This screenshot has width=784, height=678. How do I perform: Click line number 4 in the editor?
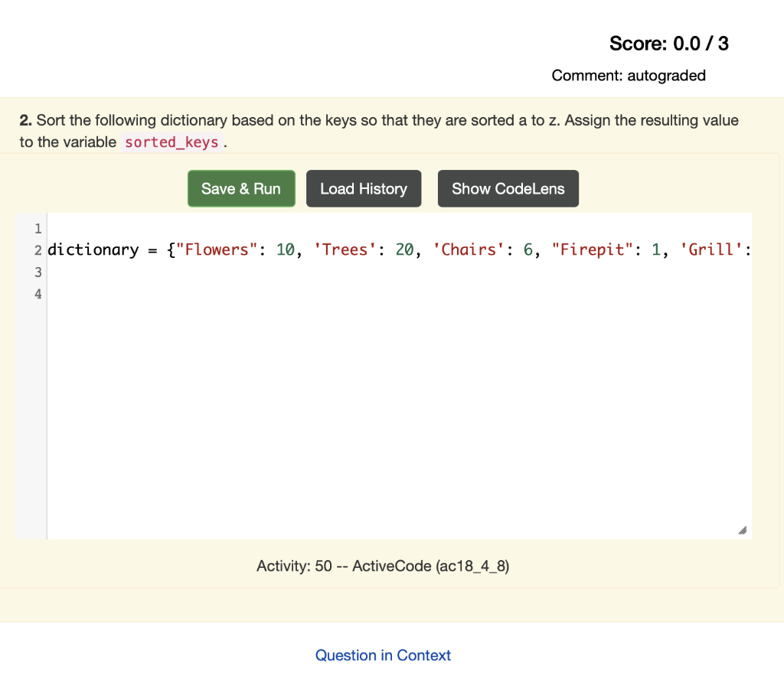(38, 293)
